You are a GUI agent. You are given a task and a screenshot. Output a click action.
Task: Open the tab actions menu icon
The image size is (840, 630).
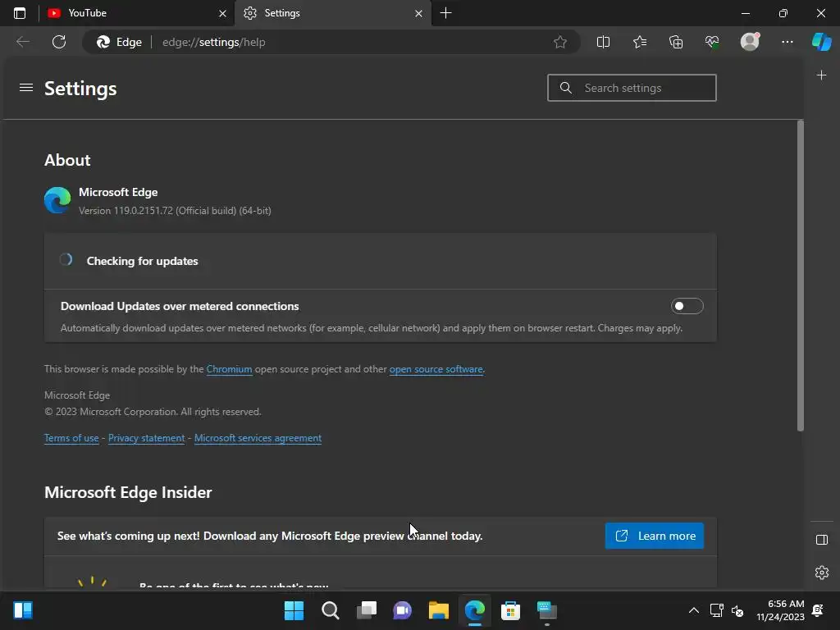pyautogui.click(x=20, y=13)
